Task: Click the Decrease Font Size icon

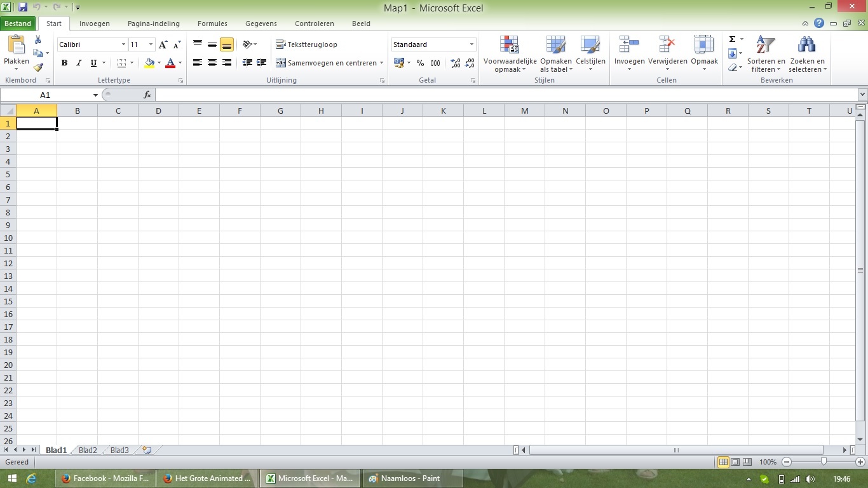Action: pyautogui.click(x=177, y=44)
